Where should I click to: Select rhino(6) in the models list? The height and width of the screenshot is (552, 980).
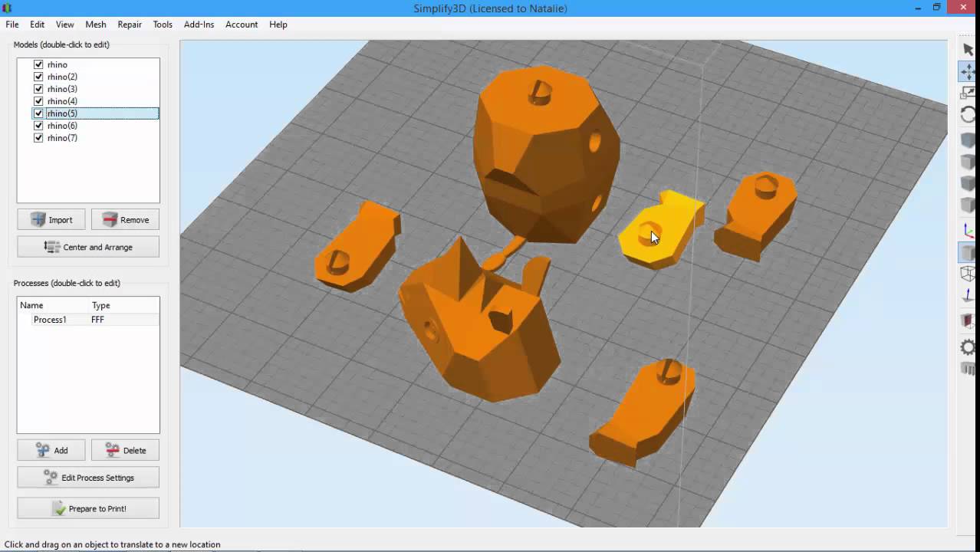(62, 126)
